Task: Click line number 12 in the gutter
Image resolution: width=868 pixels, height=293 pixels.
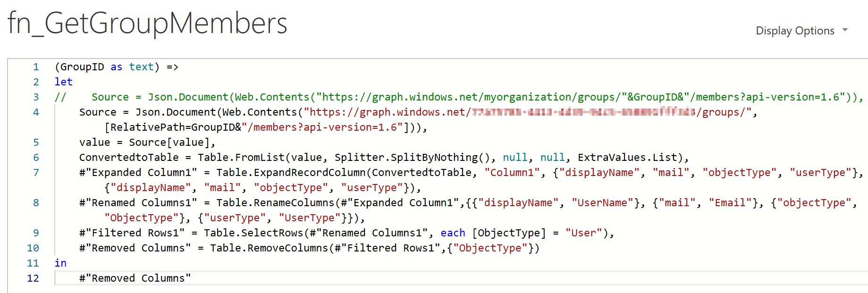Action: 33,278
